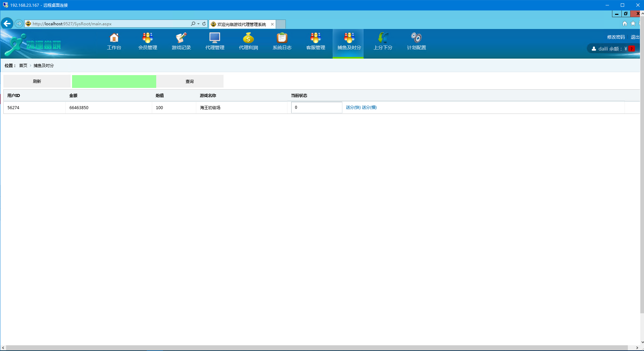Click the 刷新 refresh button

37,82
